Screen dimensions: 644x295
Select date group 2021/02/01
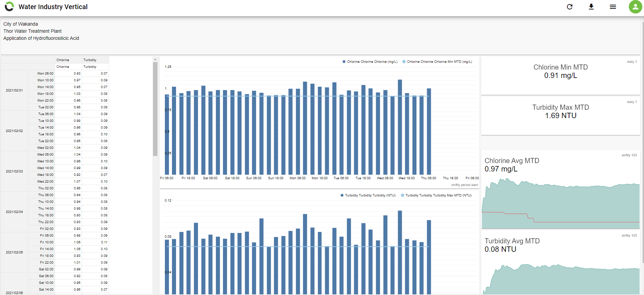(15, 90)
